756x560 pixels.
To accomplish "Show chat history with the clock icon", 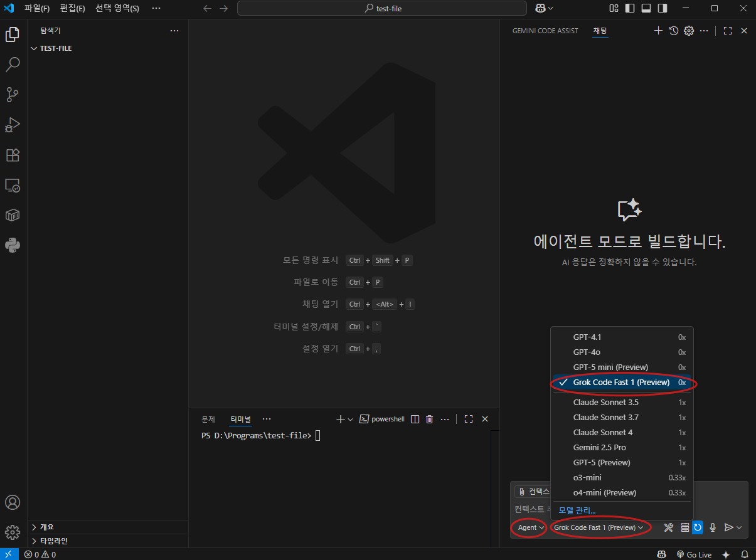I will 673,30.
